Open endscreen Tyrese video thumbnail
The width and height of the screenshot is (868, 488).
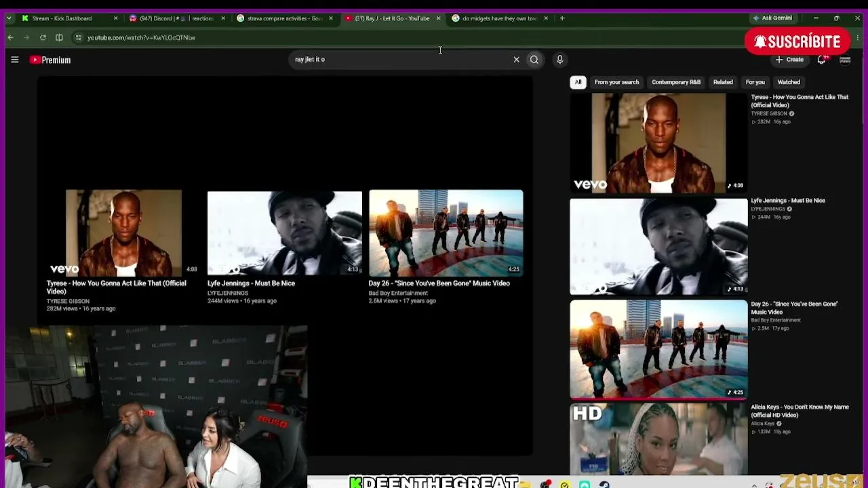coord(123,232)
